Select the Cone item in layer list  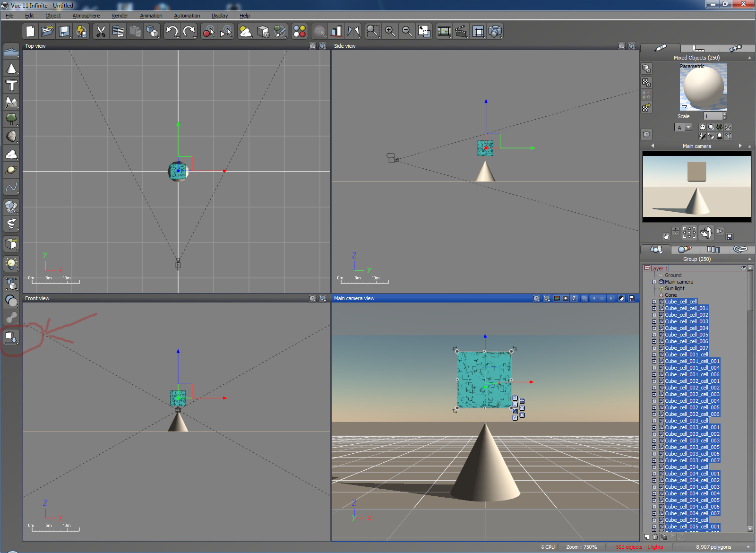click(x=670, y=295)
